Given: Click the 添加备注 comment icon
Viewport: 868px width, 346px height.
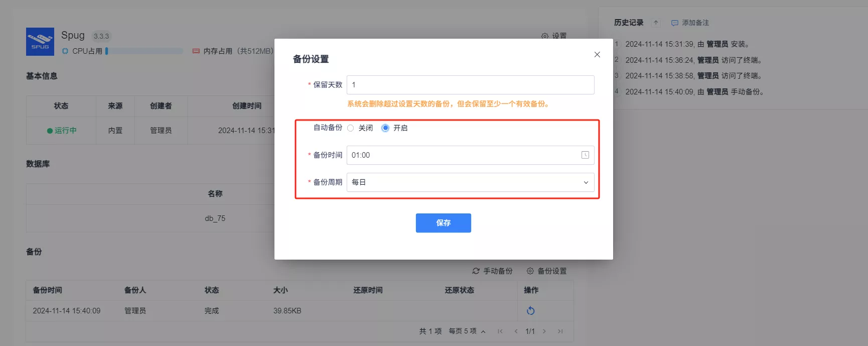Looking at the screenshot, I should 675,23.
